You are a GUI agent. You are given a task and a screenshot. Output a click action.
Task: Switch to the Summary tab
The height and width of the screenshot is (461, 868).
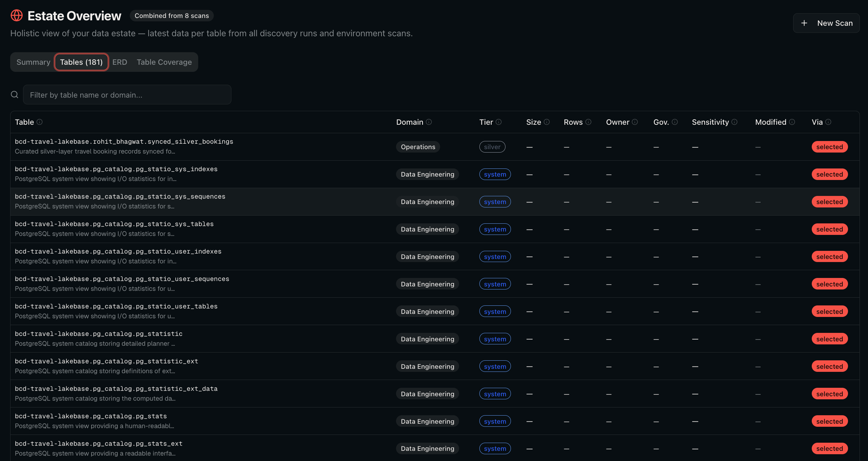[33, 62]
